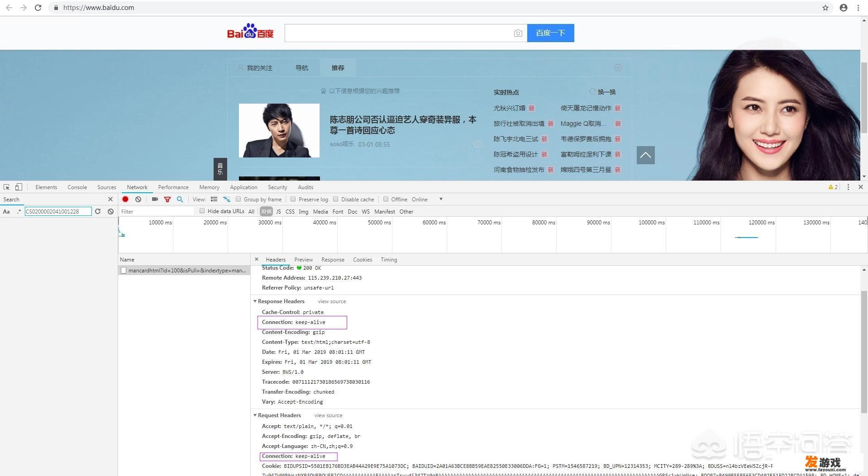This screenshot has height=476, width=868.
Task: Clear search results with the cancel icon
Action: pos(110,211)
